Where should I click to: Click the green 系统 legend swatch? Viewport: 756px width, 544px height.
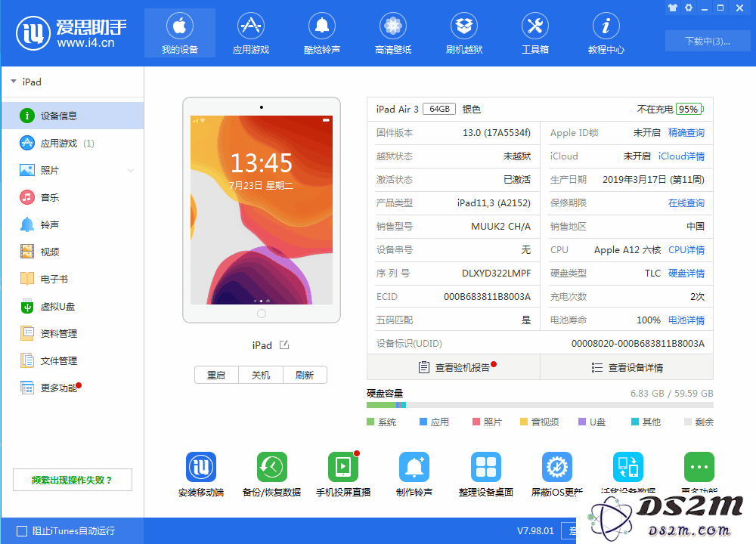[370, 422]
